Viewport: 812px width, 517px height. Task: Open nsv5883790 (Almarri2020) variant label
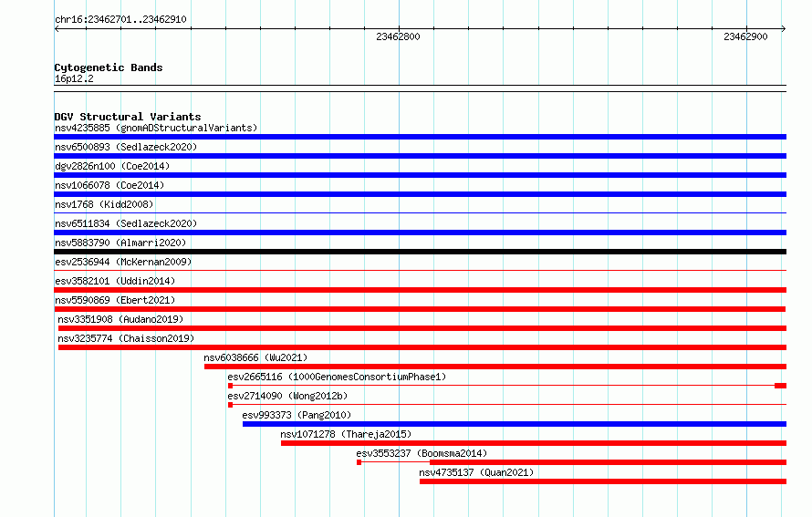120,243
